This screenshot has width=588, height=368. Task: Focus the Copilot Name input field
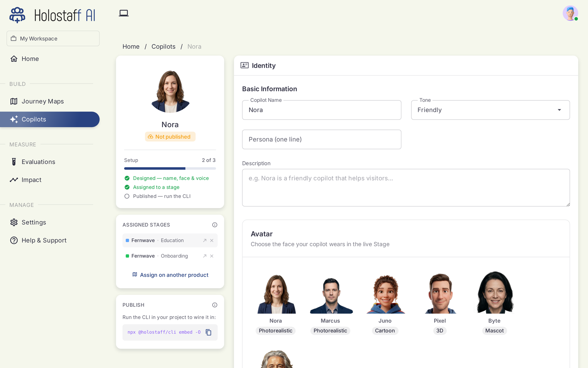322,110
